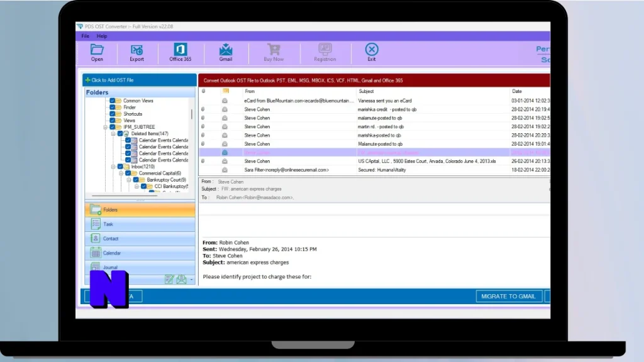The image size is (644, 362).
Task: Click the 'Robin Cohen<Robin@masadaco.com>' To field
Action: [255, 197]
